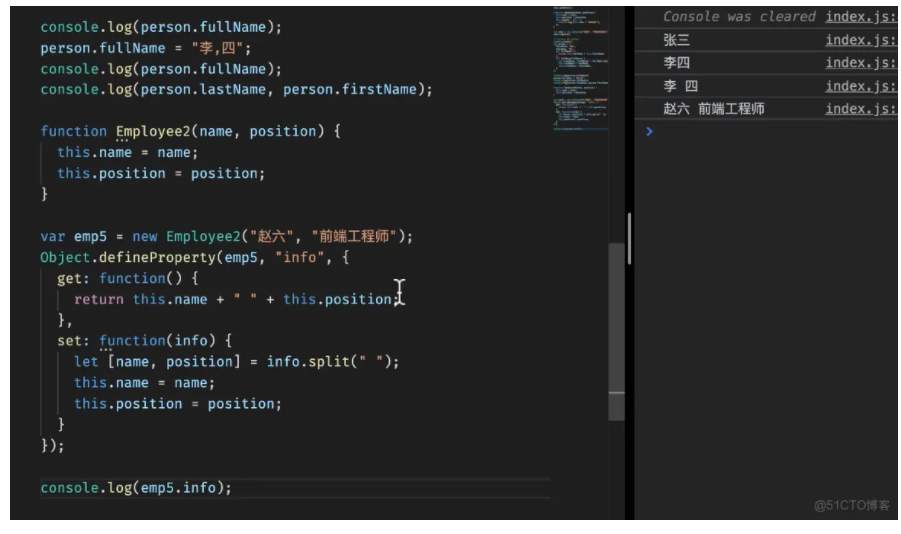Image resolution: width=901 pixels, height=534 pixels.
Task: Open the index.js link on the 李四 row
Action: tap(860, 63)
